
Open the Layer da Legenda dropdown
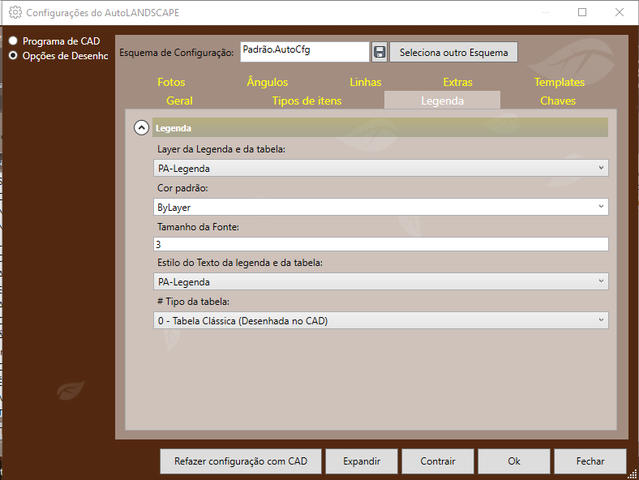(382, 168)
